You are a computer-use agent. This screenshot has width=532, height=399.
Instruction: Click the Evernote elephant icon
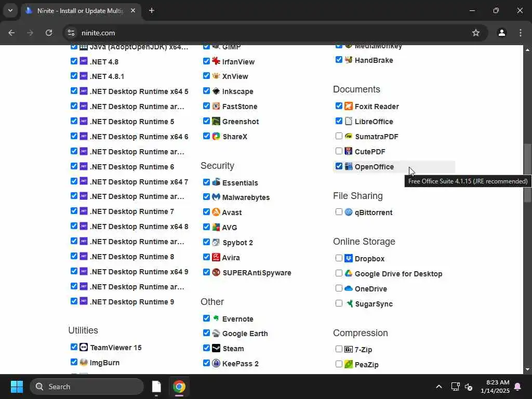pyautogui.click(x=216, y=318)
